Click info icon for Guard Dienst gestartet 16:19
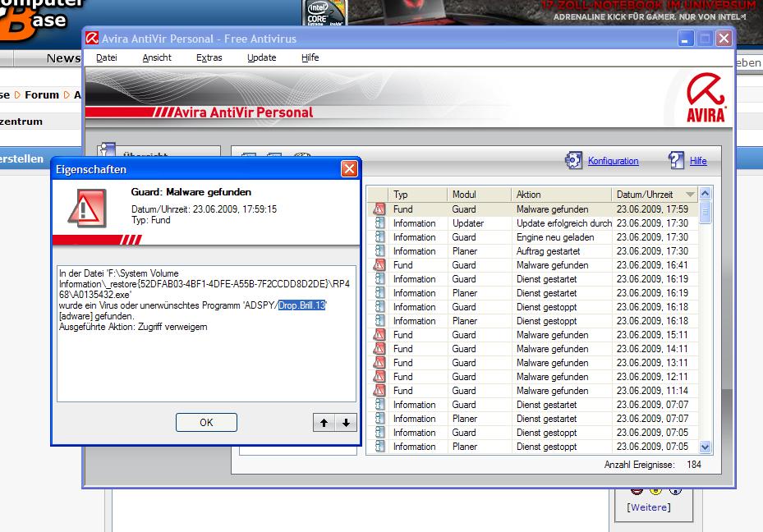 tap(379, 279)
